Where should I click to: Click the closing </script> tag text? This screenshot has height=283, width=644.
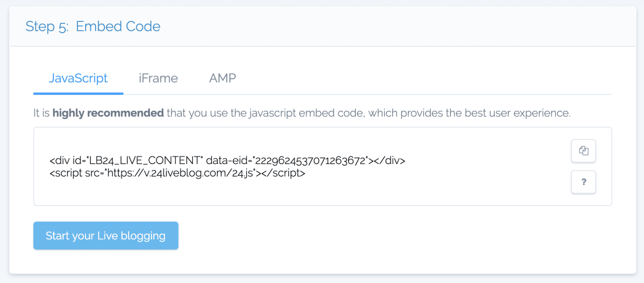click(x=283, y=173)
